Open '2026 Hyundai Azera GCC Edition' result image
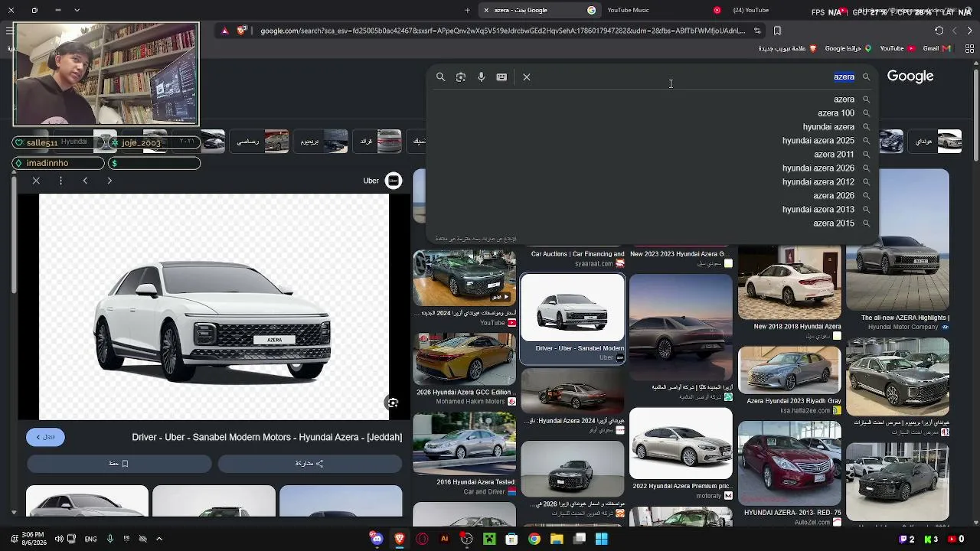The width and height of the screenshot is (980, 551). [464, 359]
